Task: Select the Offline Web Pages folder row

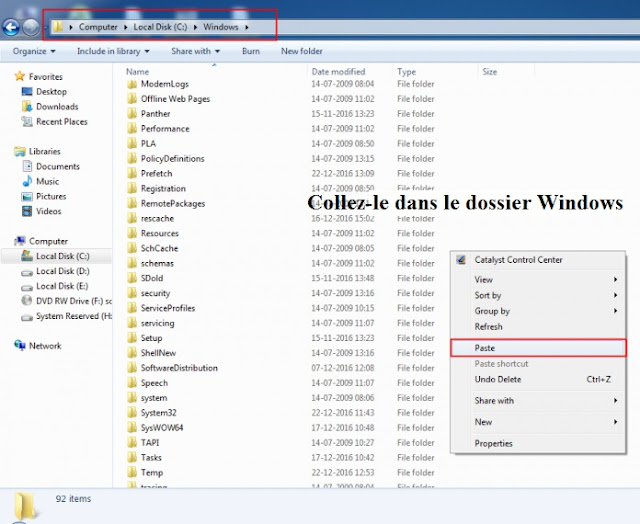Action: (x=281, y=99)
